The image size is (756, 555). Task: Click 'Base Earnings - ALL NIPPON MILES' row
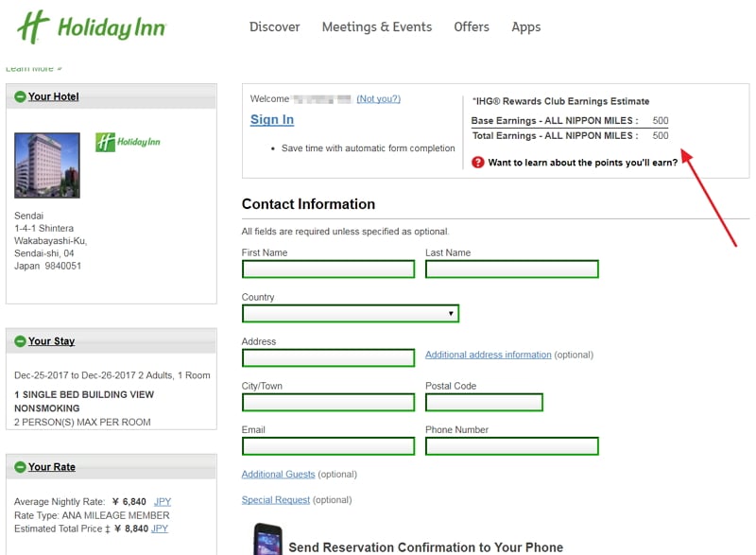(x=570, y=120)
